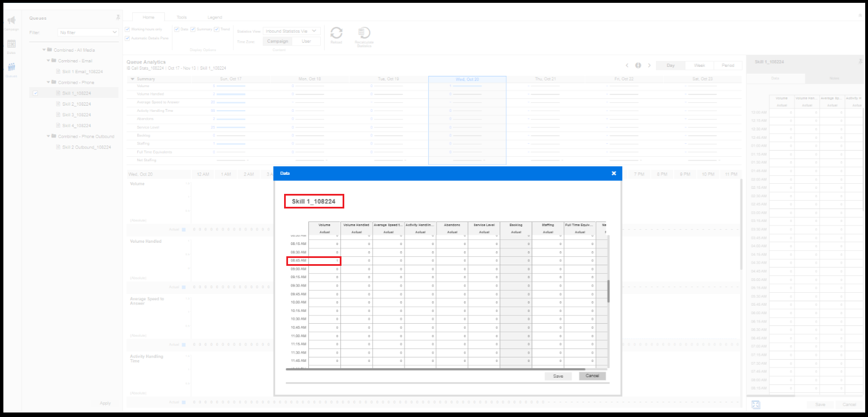Collapse the Combined - Phone Outbound folder
This screenshot has height=417, width=868.
pyautogui.click(x=48, y=137)
